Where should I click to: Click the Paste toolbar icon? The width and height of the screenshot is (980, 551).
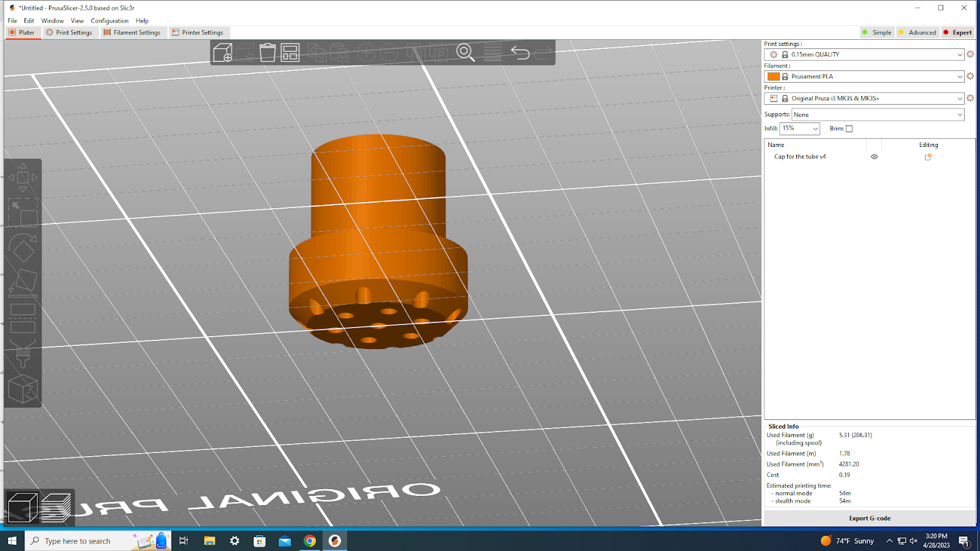pos(339,53)
